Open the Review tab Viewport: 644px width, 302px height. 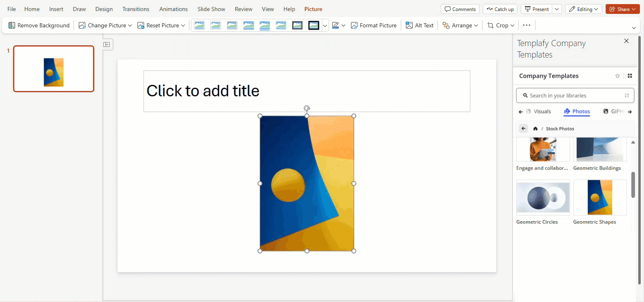point(244,9)
